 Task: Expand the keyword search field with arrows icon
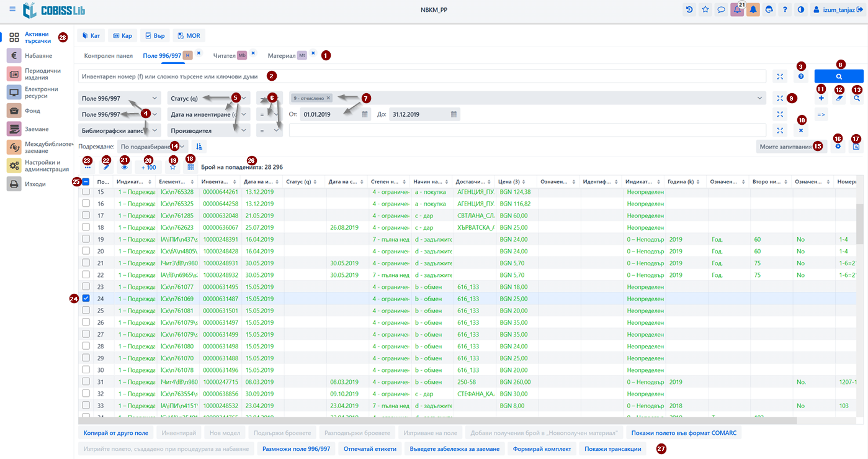click(x=780, y=76)
